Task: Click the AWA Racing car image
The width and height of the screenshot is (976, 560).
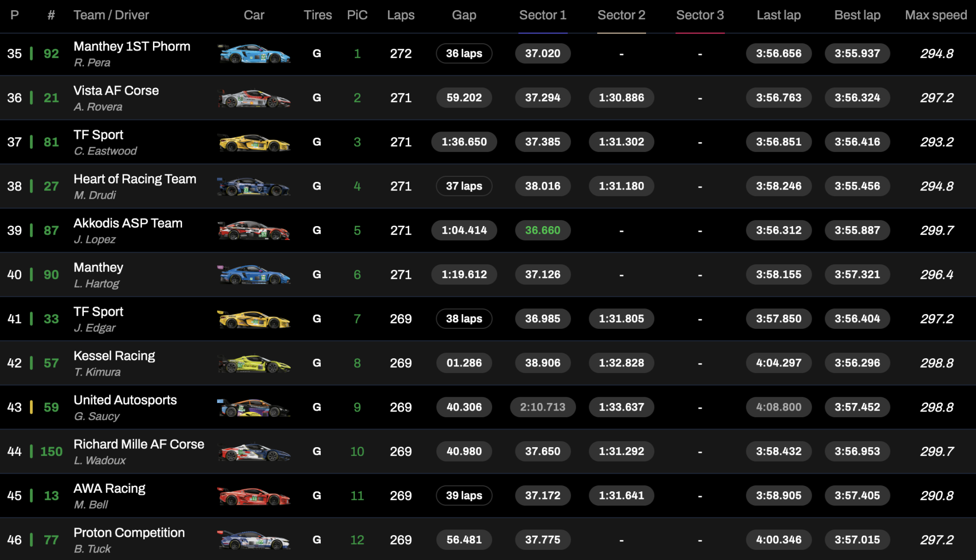Action: [254, 495]
